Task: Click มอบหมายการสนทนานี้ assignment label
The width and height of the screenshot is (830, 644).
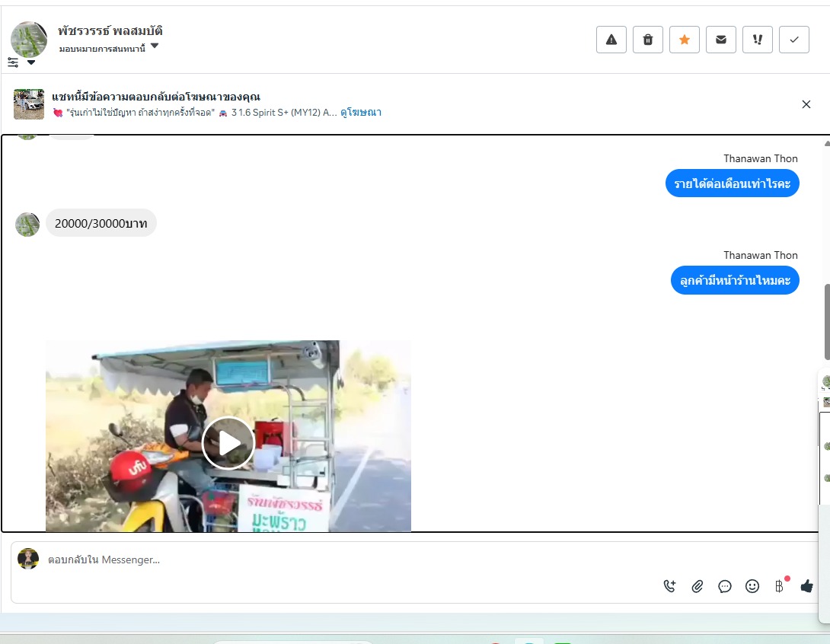Action: 102,49
